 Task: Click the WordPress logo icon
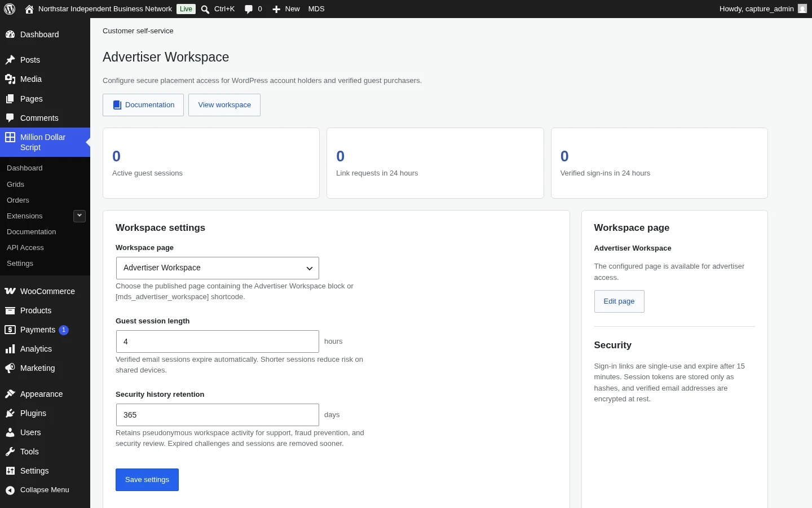10,9
